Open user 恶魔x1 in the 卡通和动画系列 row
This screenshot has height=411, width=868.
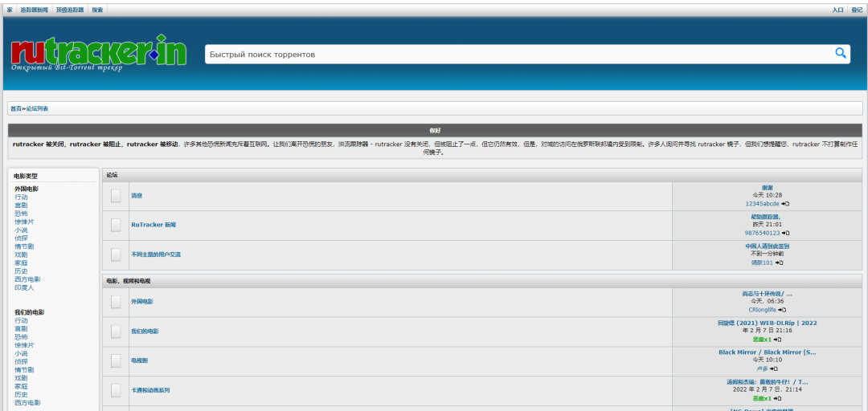tap(762, 399)
